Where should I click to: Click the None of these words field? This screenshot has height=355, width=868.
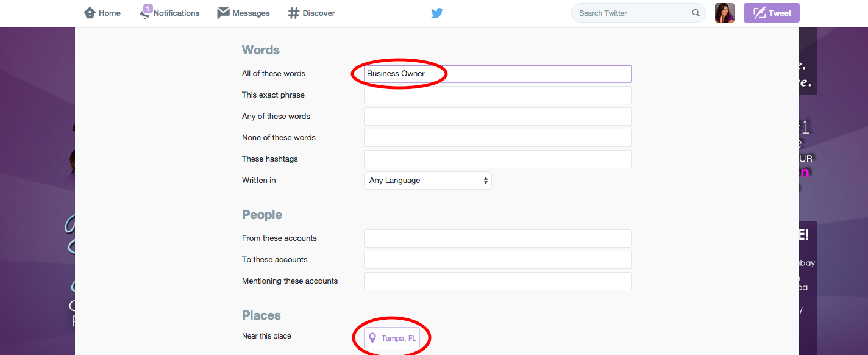pyautogui.click(x=498, y=138)
